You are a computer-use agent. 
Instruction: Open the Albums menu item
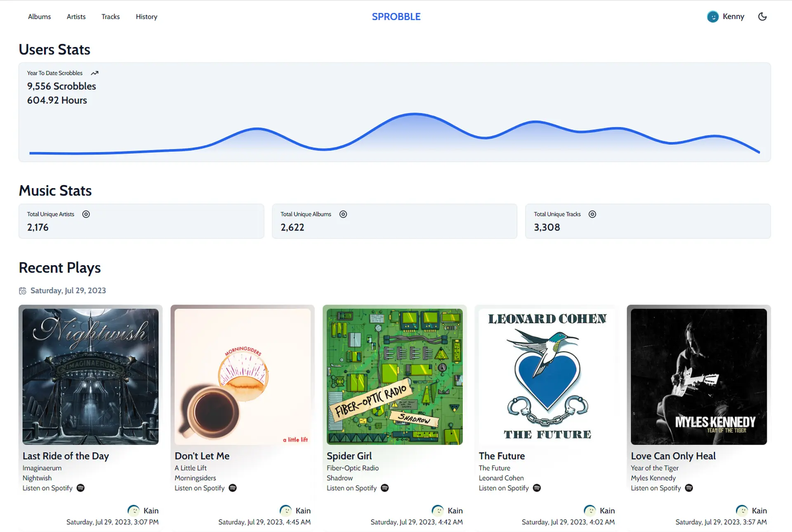(39, 16)
